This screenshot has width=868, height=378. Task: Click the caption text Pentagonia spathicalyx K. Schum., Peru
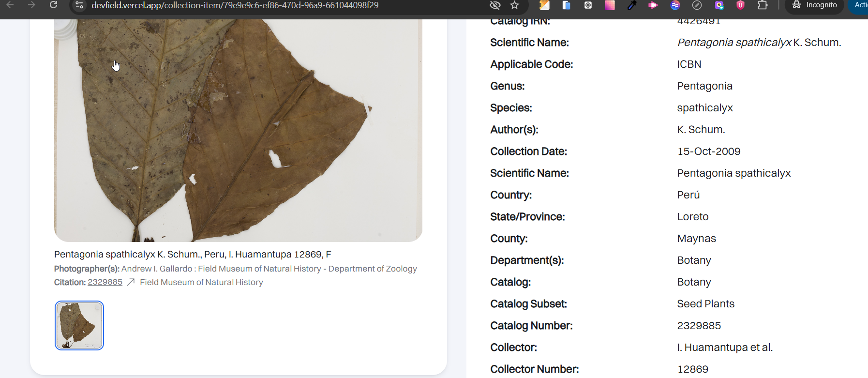pos(193,255)
